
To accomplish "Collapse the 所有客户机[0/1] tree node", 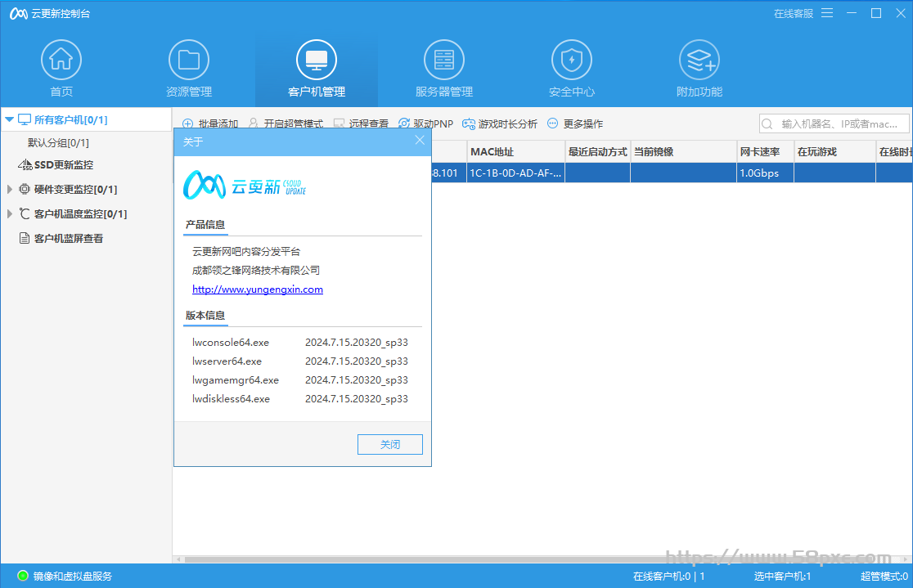I will click(x=9, y=120).
